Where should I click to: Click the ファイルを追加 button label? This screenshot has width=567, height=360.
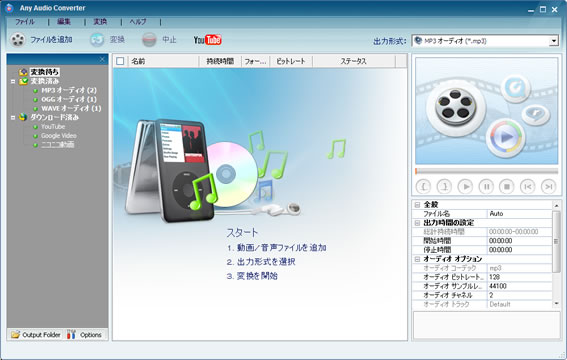(51, 39)
